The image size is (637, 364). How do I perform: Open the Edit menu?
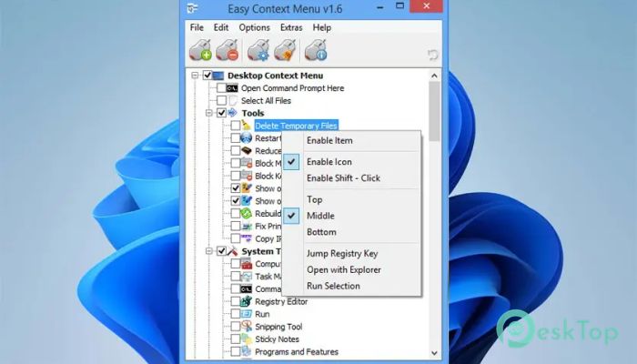click(221, 27)
